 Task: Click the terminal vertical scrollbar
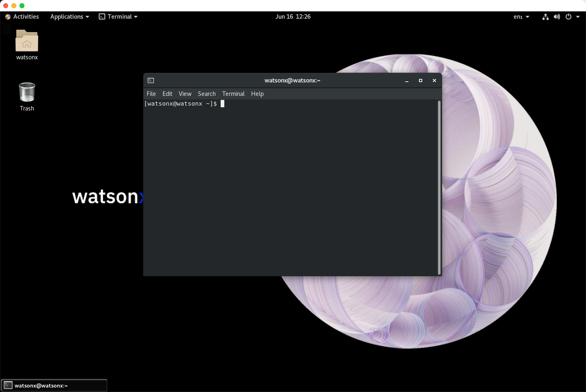pyautogui.click(x=439, y=187)
